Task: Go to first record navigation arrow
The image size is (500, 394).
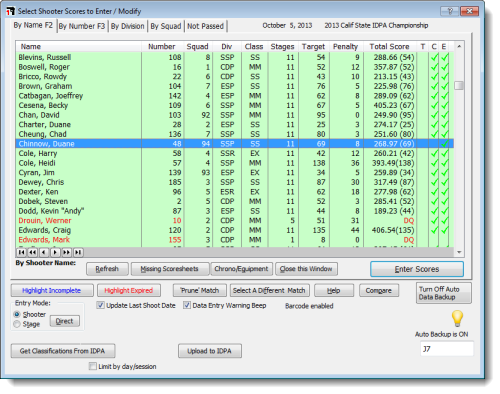Action: click(x=21, y=252)
